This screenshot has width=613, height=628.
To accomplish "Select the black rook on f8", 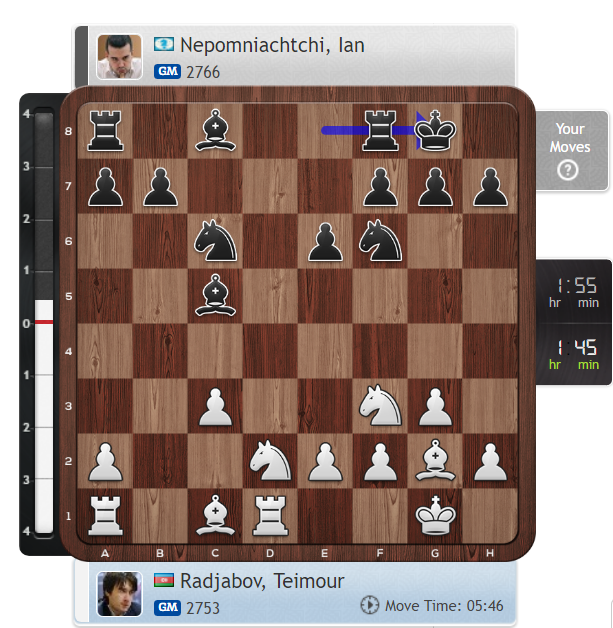I will [380, 131].
